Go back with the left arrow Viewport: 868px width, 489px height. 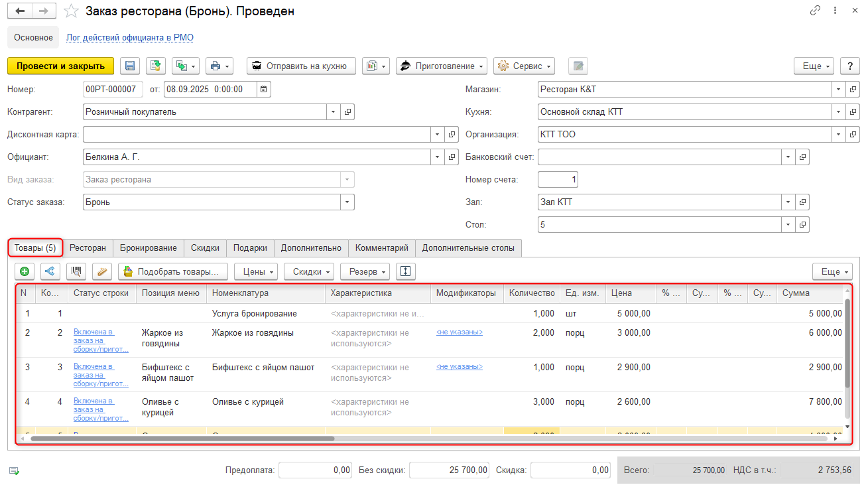(x=20, y=11)
